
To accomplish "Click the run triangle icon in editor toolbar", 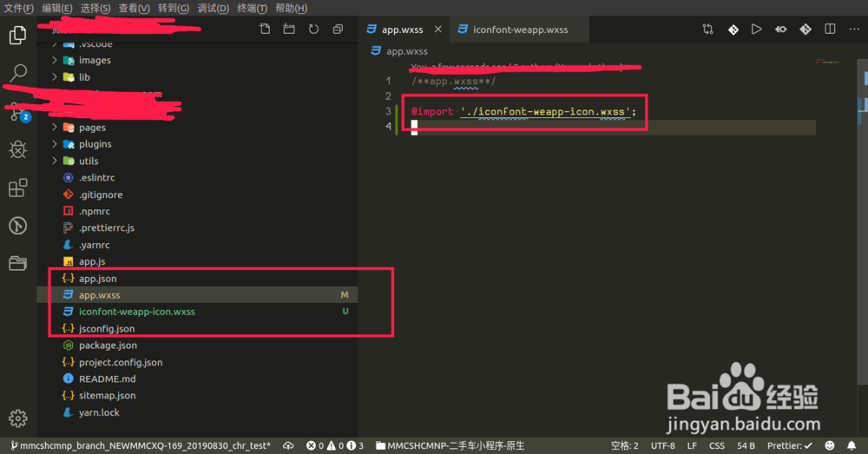I will (756, 30).
